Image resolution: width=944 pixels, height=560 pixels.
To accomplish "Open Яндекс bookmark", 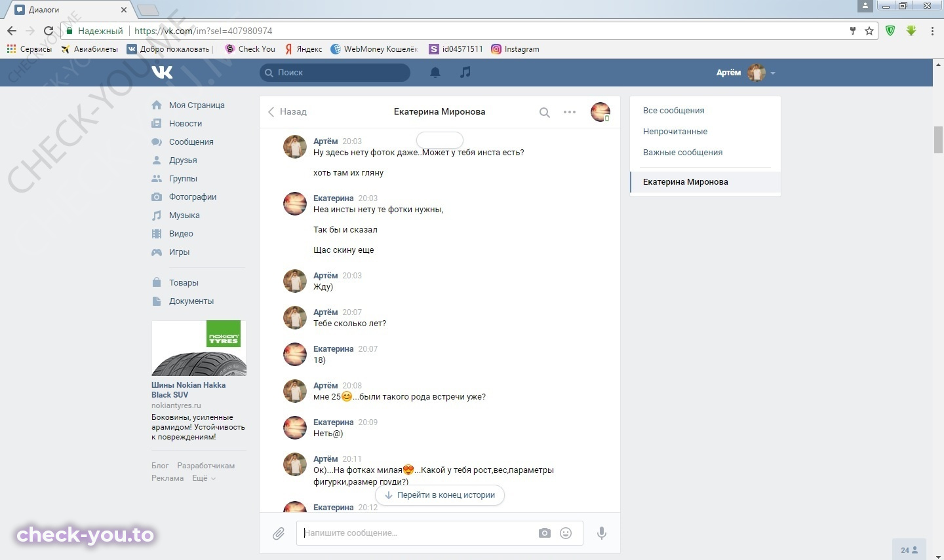I will coord(304,49).
